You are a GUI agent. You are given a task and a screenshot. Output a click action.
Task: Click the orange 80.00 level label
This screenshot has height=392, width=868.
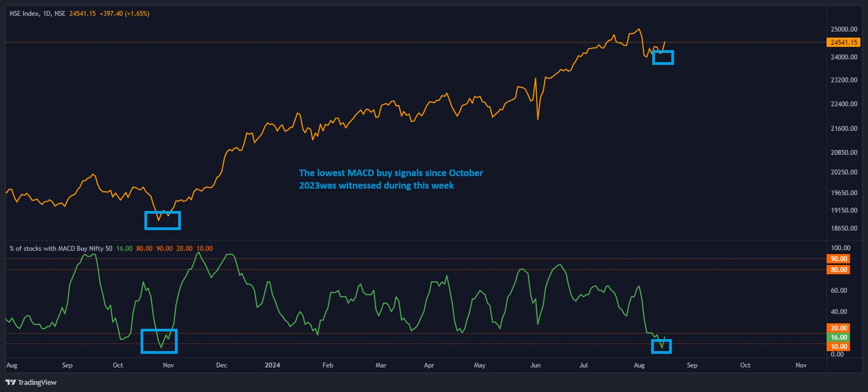tap(839, 270)
